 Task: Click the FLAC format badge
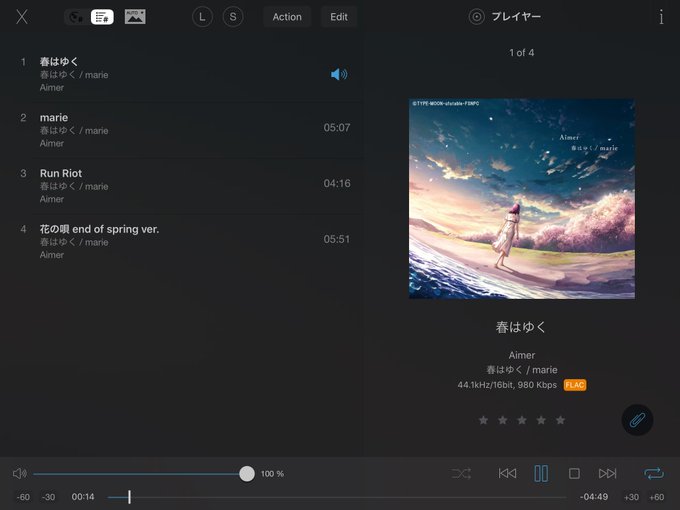click(x=575, y=385)
